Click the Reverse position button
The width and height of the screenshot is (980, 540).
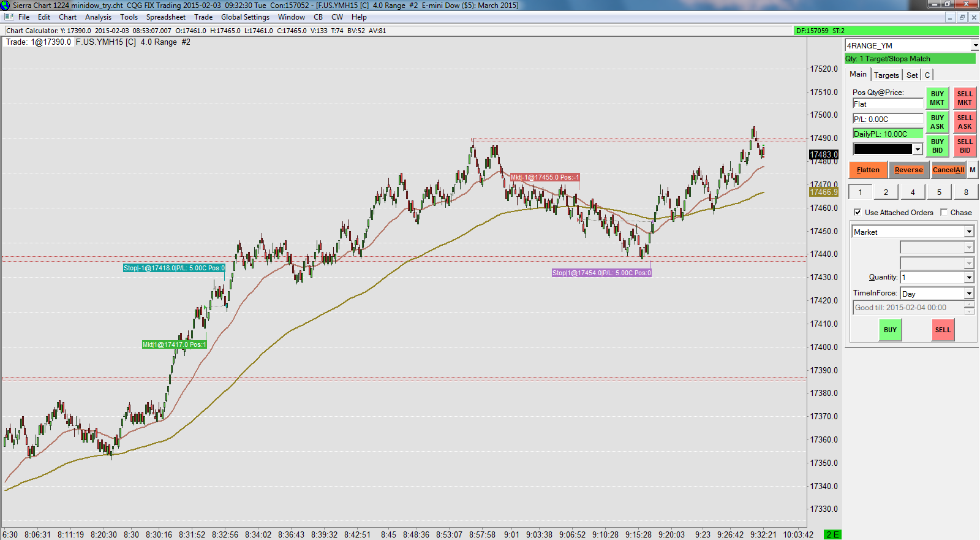(908, 170)
